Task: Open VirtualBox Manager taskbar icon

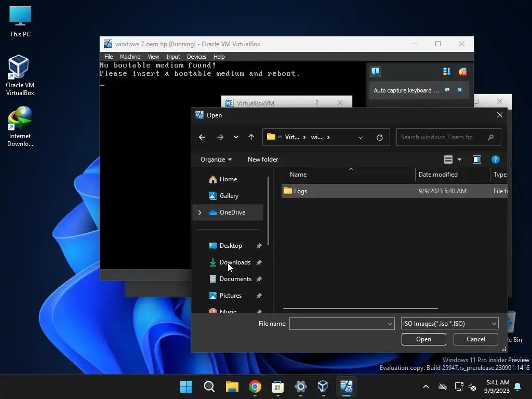Action: (x=323, y=387)
